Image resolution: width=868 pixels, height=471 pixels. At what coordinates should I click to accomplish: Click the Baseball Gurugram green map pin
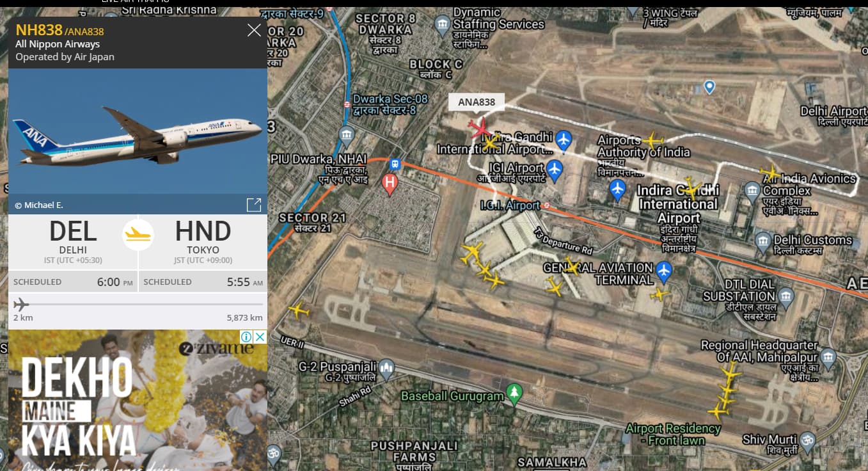click(514, 395)
